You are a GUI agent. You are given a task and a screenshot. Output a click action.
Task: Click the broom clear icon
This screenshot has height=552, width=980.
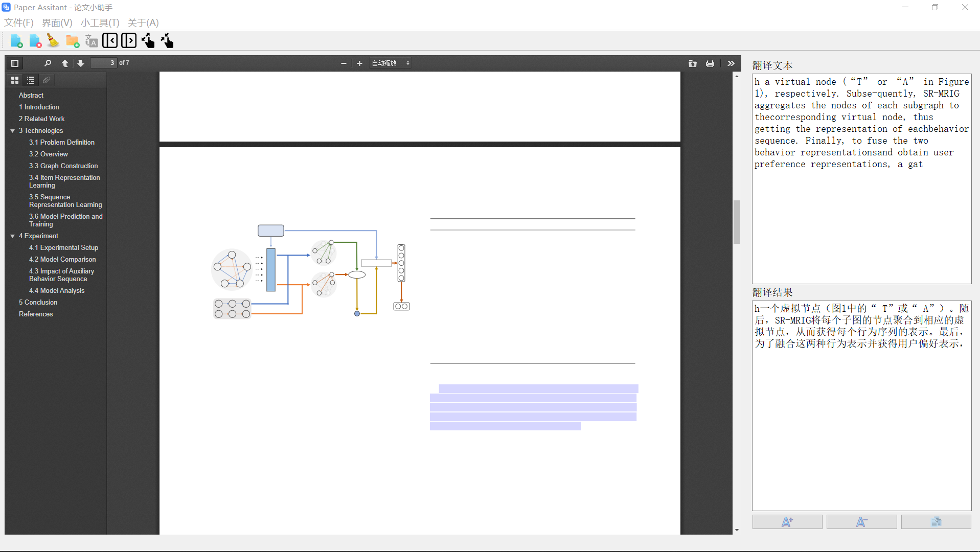[53, 41]
